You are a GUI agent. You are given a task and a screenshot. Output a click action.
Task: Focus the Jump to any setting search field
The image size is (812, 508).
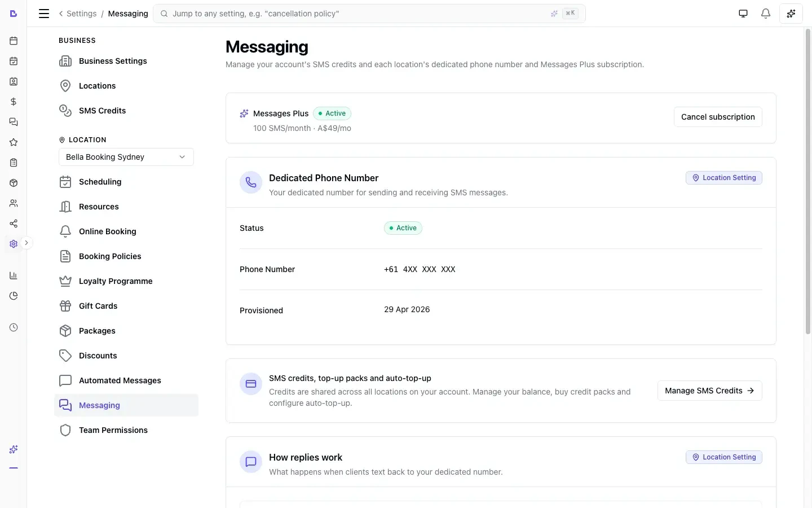[x=369, y=14]
